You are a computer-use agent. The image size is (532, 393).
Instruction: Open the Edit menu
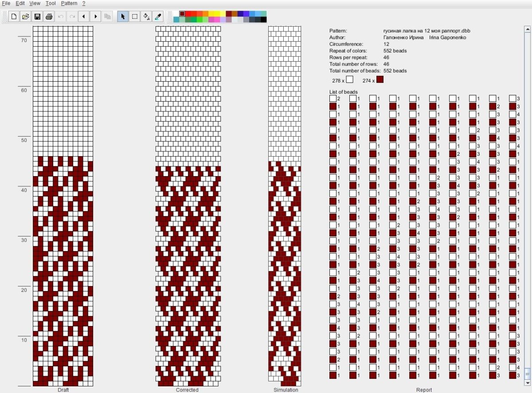pyautogui.click(x=20, y=3)
